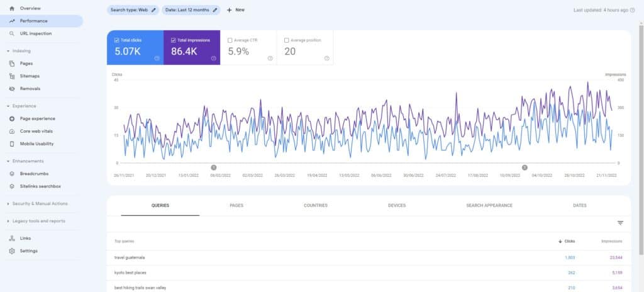
Task: Click the help icon on Total clicks card
Action: point(157,59)
